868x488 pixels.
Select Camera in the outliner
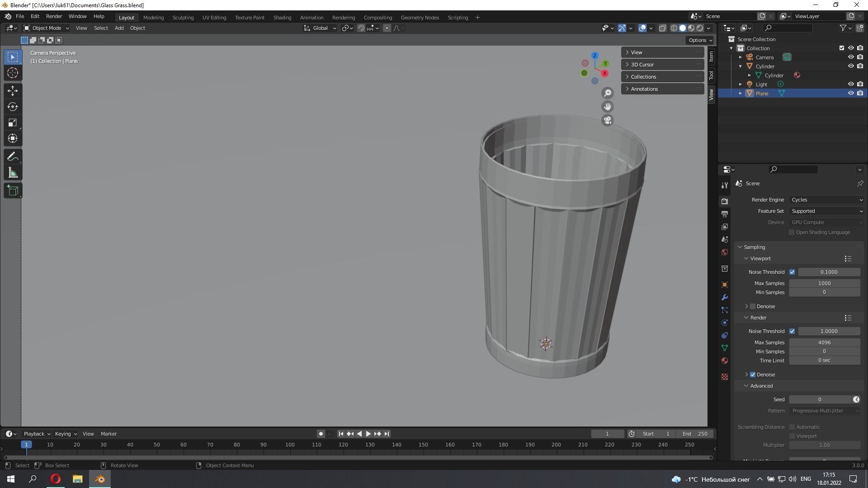pyautogui.click(x=764, y=57)
